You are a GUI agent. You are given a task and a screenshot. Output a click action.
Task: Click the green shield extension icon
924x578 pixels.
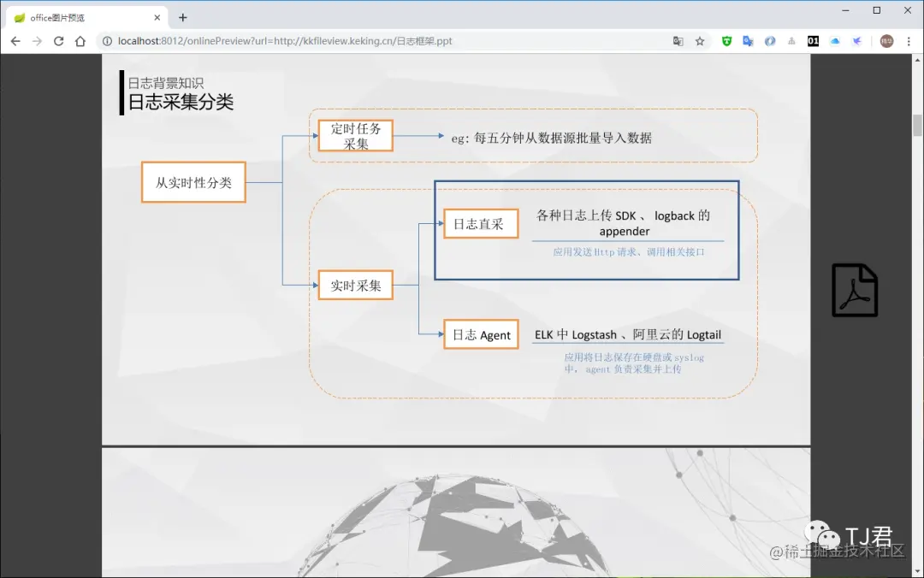pos(726,40)
